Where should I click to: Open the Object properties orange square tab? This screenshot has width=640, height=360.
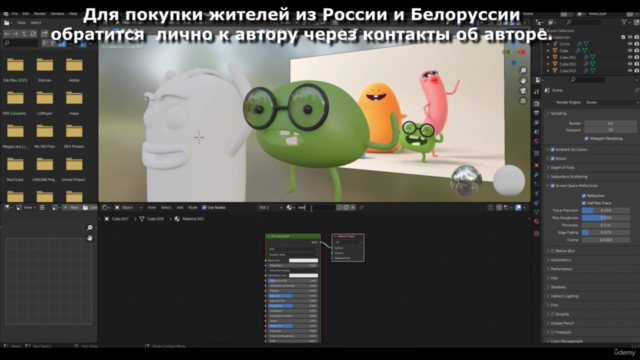(x=537, y=165)
